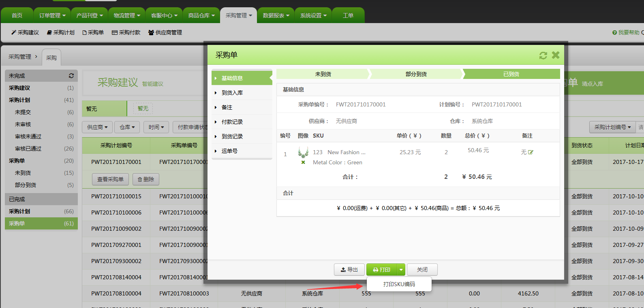Open 采购建议 in the sub toolbar
Screen dimensions: 644x308
click(x=25, y=32)
